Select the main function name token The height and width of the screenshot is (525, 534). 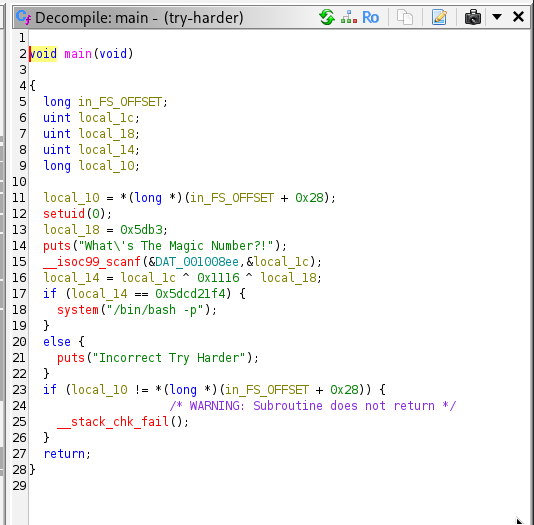[78, 54]
